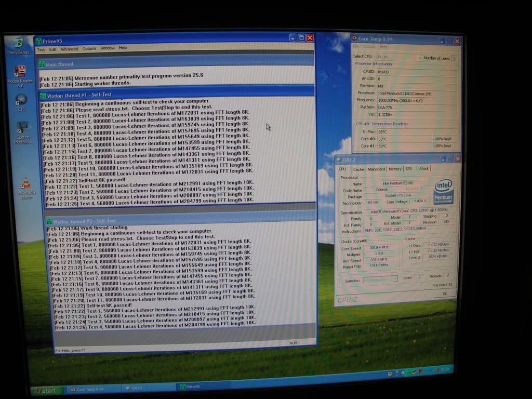
Task: Switch to the Memory tab in CPU-Z
Action: coord(395,169)
